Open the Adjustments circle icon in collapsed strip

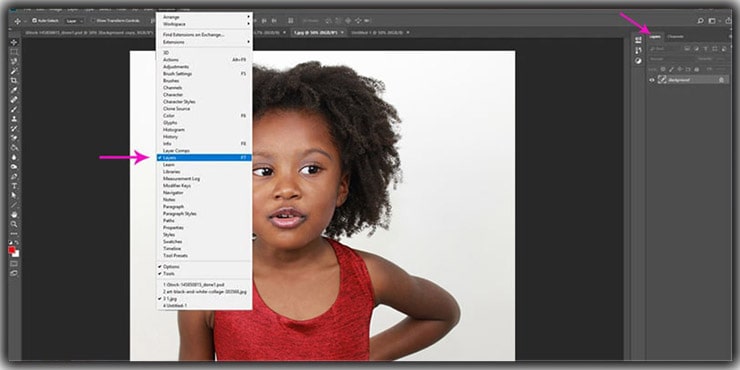(x=638, y=61)
